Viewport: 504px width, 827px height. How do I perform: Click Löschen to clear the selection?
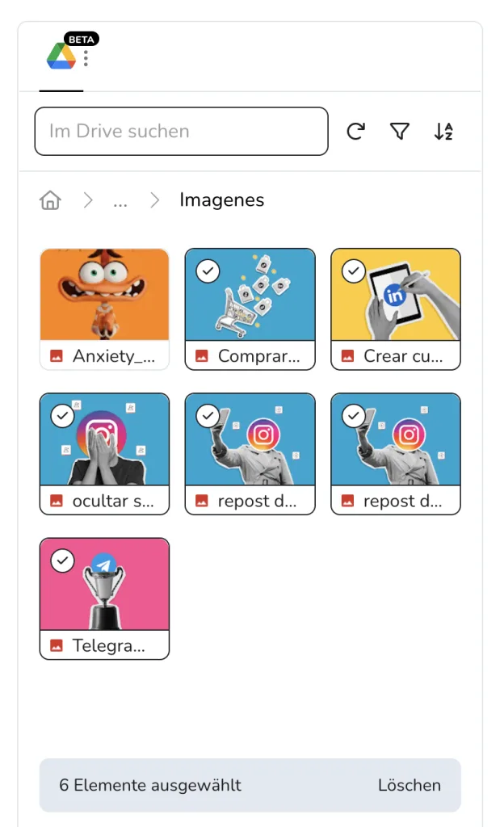pyautogui.click(x=409, y=785)
